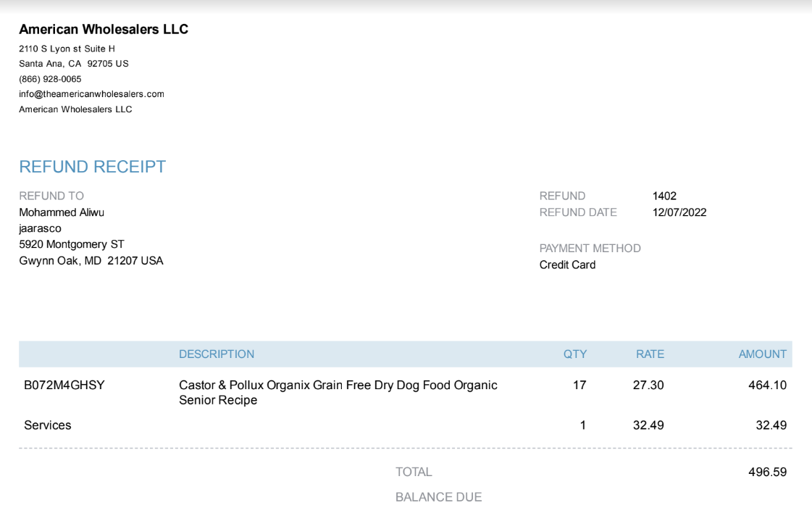Click the refund number 1402
Screen dimensions: 812x508
coord(664,196)
